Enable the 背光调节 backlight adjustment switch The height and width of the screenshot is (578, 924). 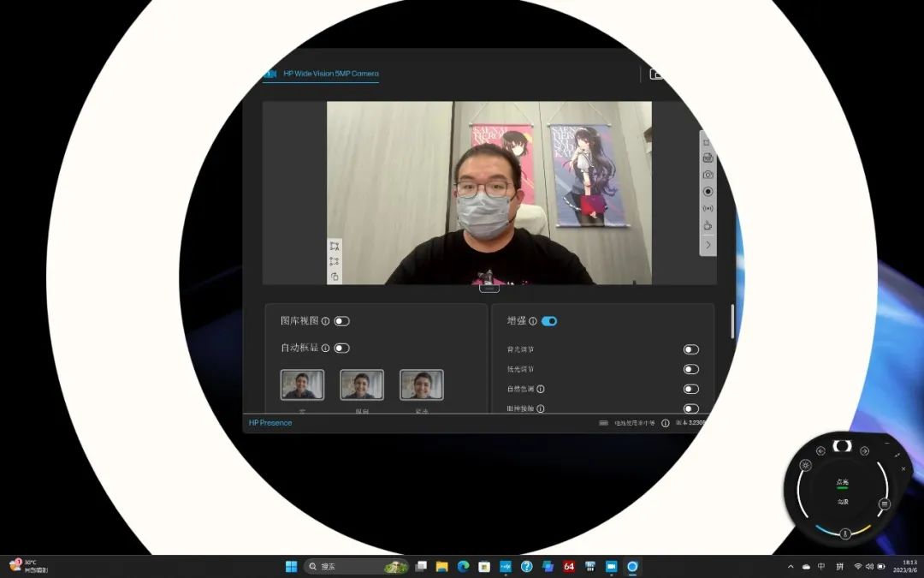[x=691, y=349]
